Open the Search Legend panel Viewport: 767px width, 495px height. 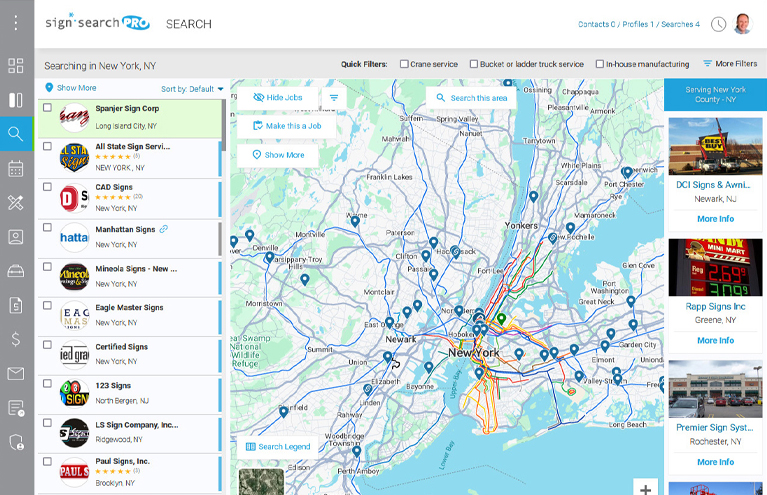click(278, 447)
